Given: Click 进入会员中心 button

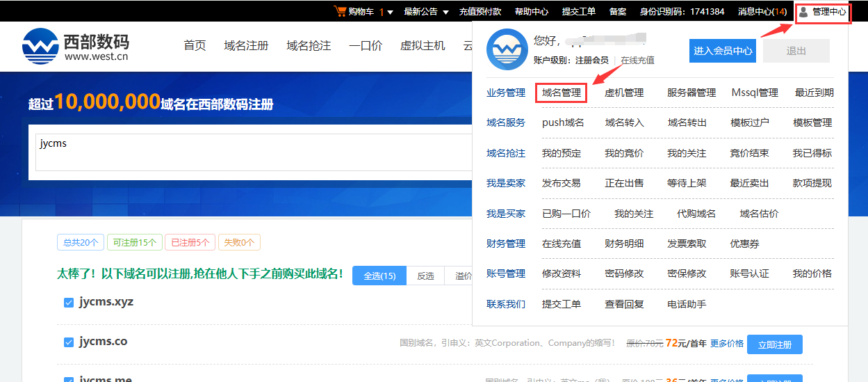Looking at the screenshot, I should tap(723, 51).
